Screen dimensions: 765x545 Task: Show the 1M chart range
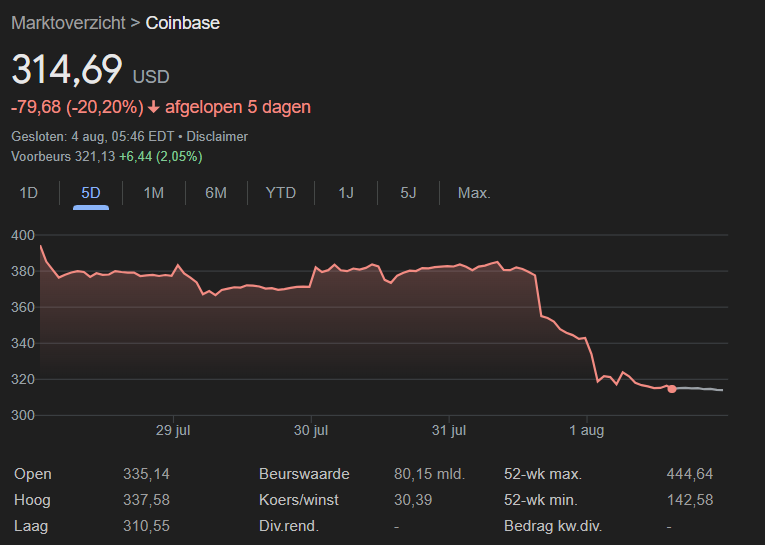click(153, 193)
